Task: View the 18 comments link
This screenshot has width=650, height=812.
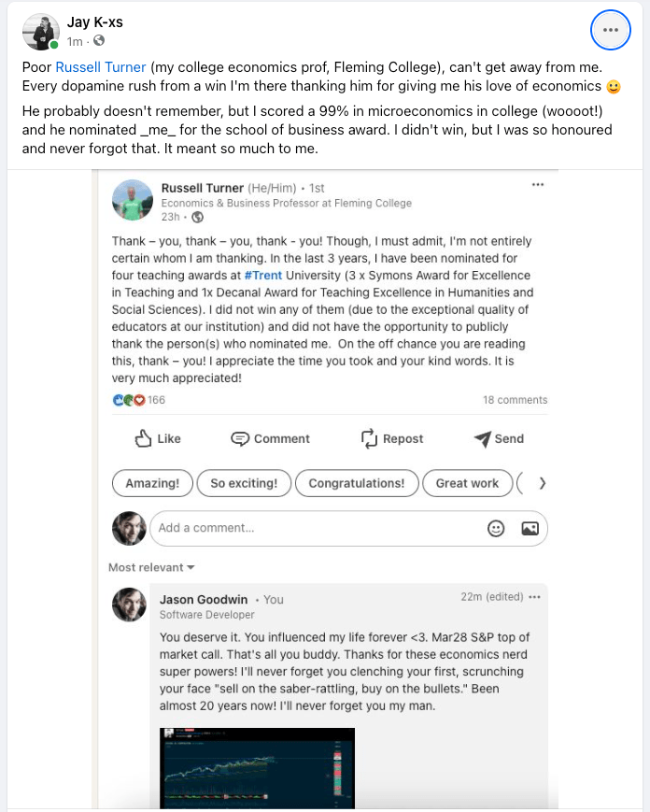Action: 515,400
